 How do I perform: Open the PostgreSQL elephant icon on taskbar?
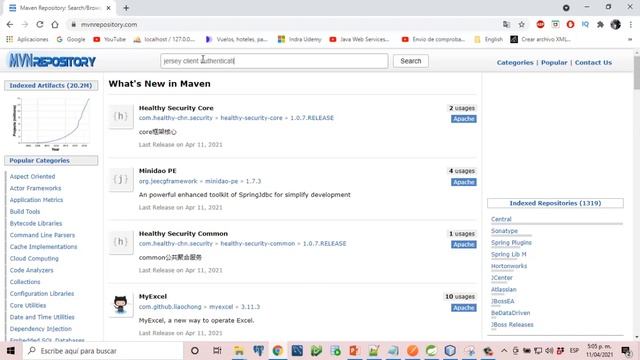258,351
